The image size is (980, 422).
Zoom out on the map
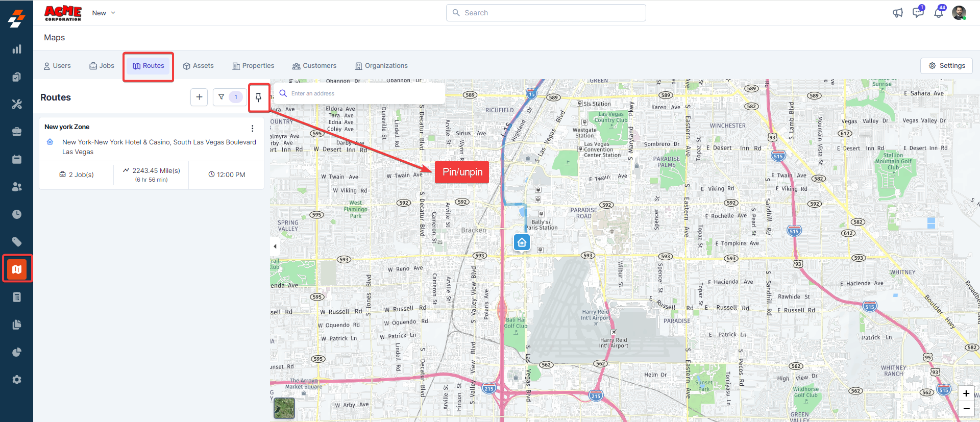click(x=966, y=409)
